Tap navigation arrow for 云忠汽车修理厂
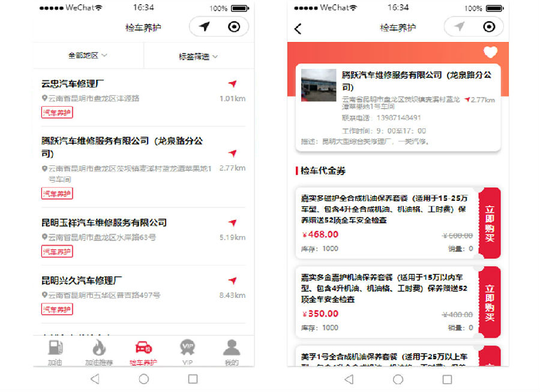 pos(232,84)
